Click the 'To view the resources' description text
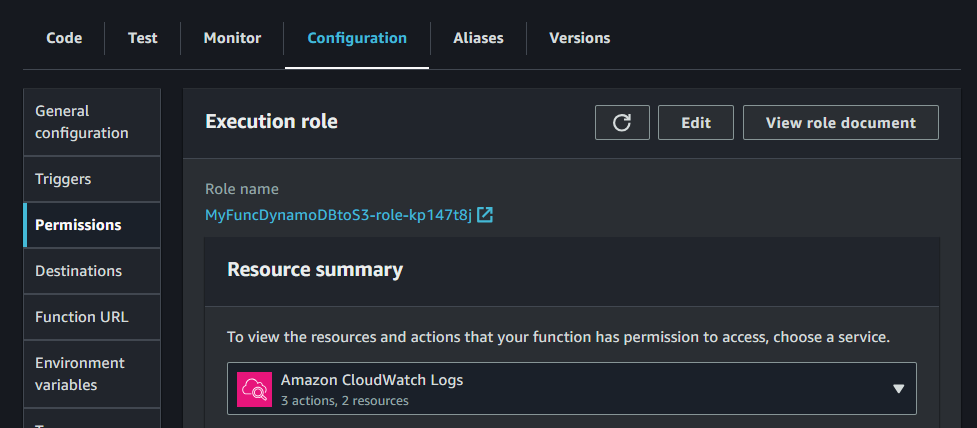 558,338
